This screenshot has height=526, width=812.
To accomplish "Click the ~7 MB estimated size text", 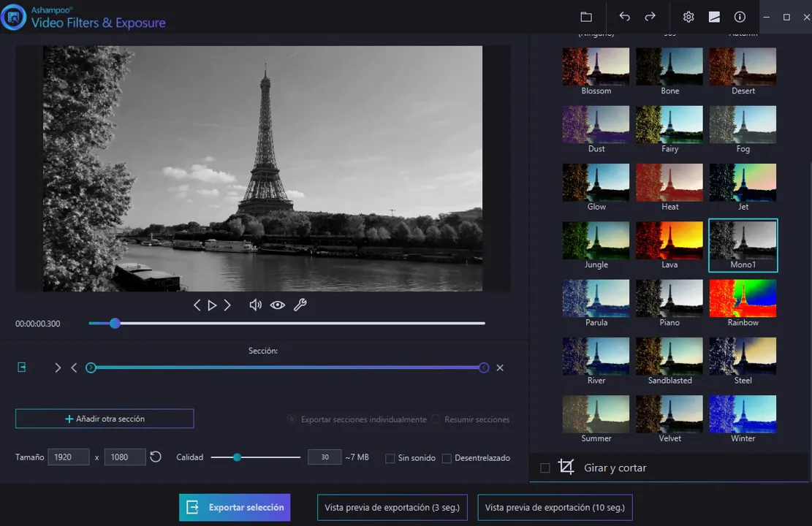I will (357, 457).
